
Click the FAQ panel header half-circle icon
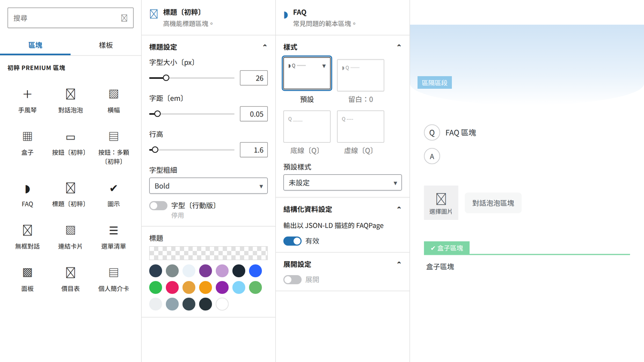[x=286, y=15]
